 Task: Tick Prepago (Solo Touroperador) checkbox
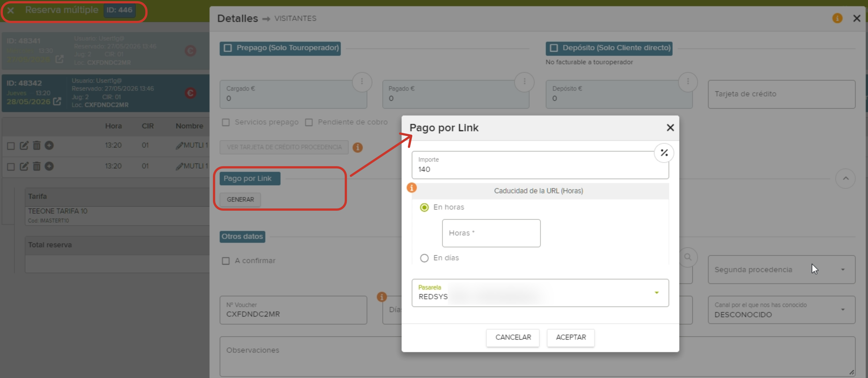point(228,48)
